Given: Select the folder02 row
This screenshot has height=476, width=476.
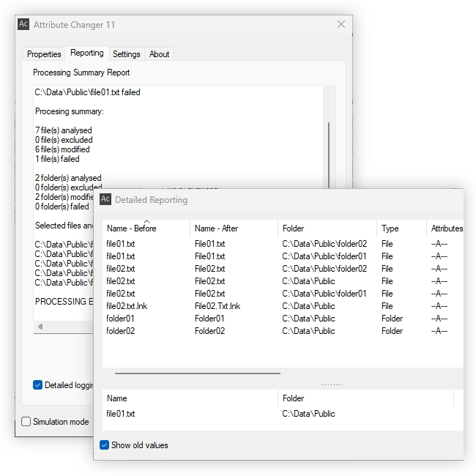Looking at the screenshot, I should click(283, 331).
